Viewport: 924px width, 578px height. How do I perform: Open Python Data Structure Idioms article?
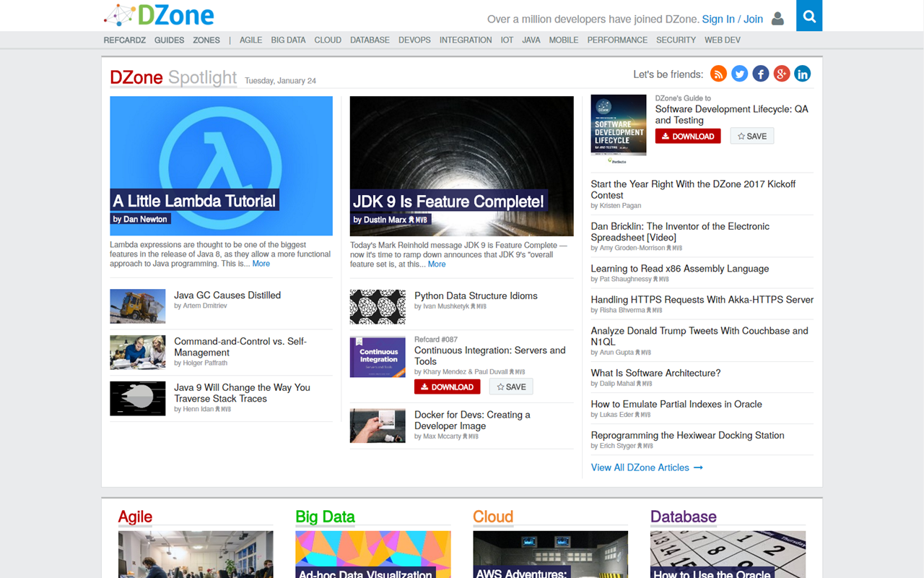click(x=476, y=296)
